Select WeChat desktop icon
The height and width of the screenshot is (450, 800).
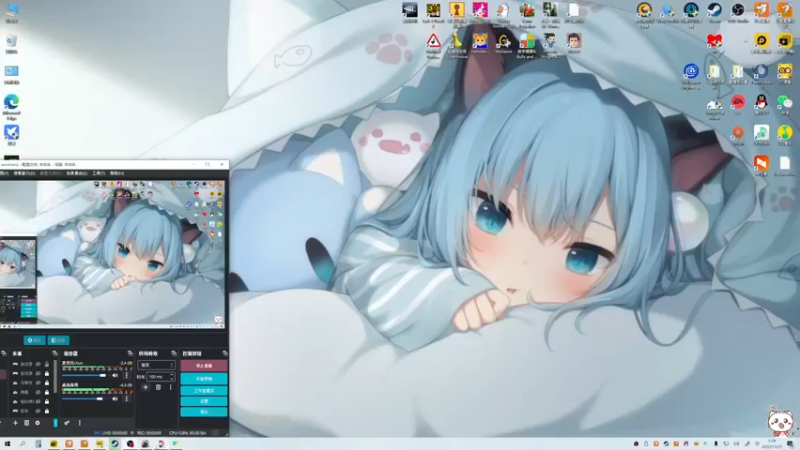pos(785,104)
